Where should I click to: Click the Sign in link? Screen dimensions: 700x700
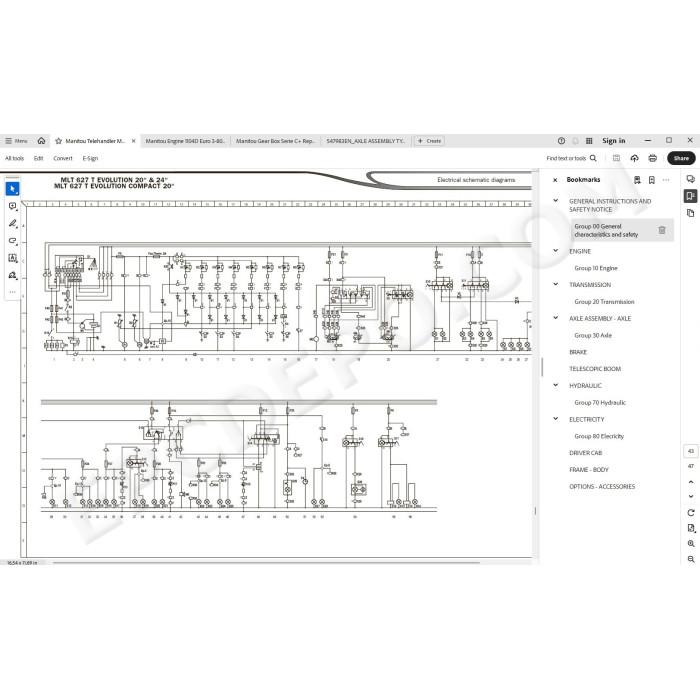tap(613, 141)
